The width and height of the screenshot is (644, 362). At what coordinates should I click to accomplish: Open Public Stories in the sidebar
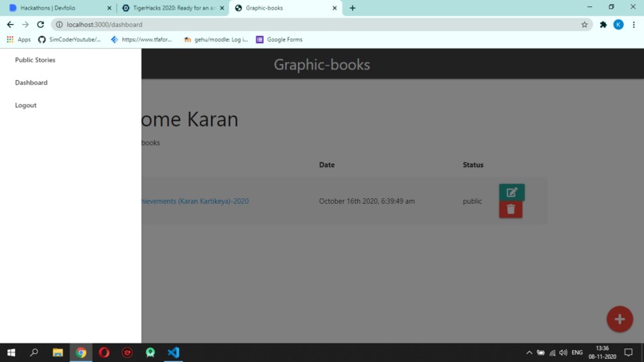tap(35, 60)
